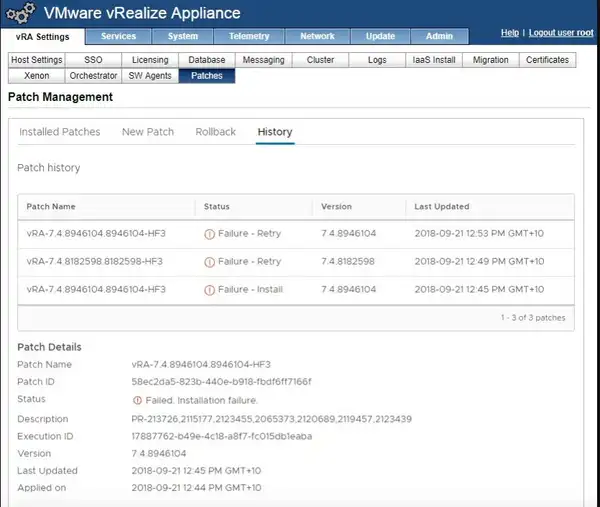The height and width of the screenshot is (507, 600).
Task: Open the Logs sub-tab
Action: point(377,60)
